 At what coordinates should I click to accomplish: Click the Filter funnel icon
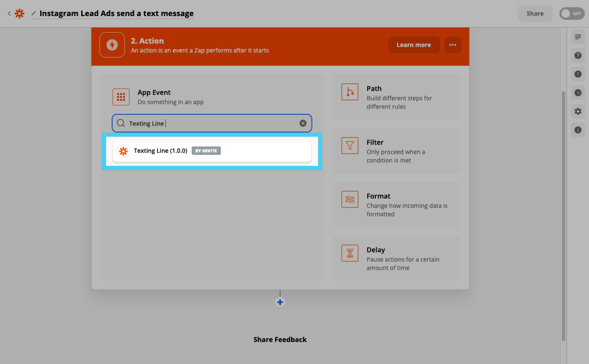[x=350, y=146]
